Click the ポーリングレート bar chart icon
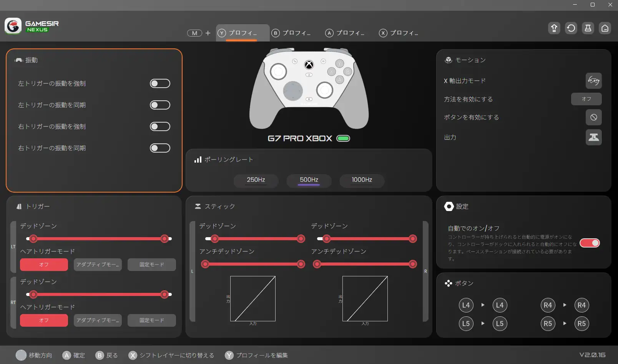Image resolution: width=618 pixels, height=364 pixels. pyautogui.click(x=198, y=160)
